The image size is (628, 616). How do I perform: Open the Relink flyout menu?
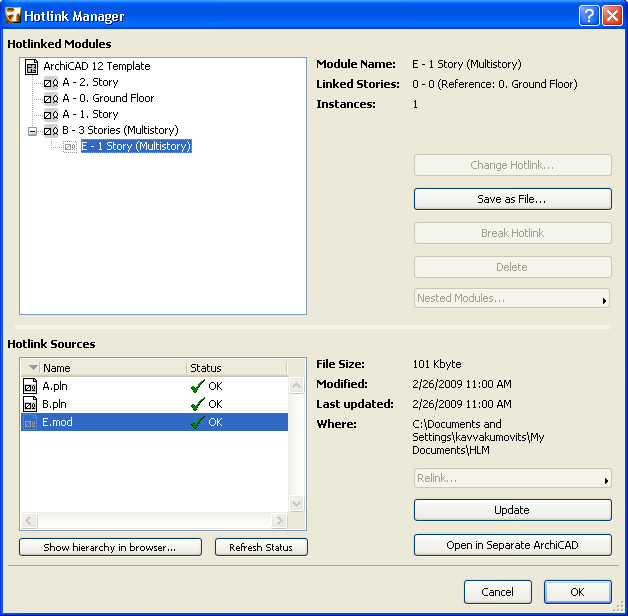512,478
